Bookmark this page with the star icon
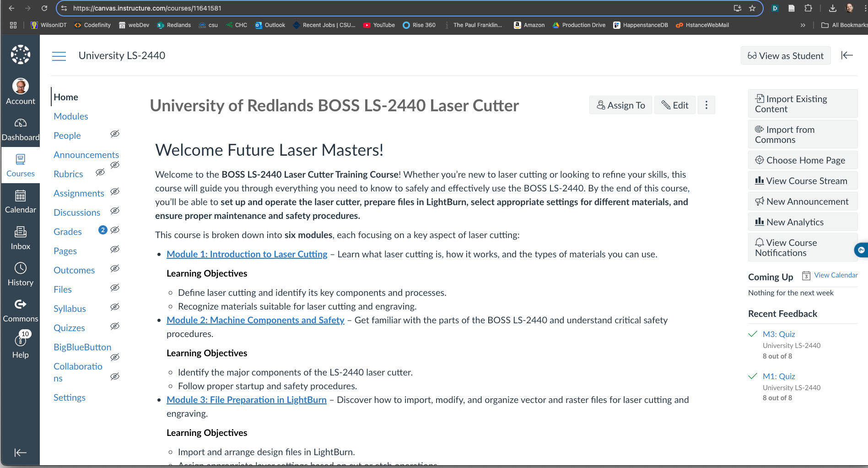The image size is (868, 468). [752, 8]
